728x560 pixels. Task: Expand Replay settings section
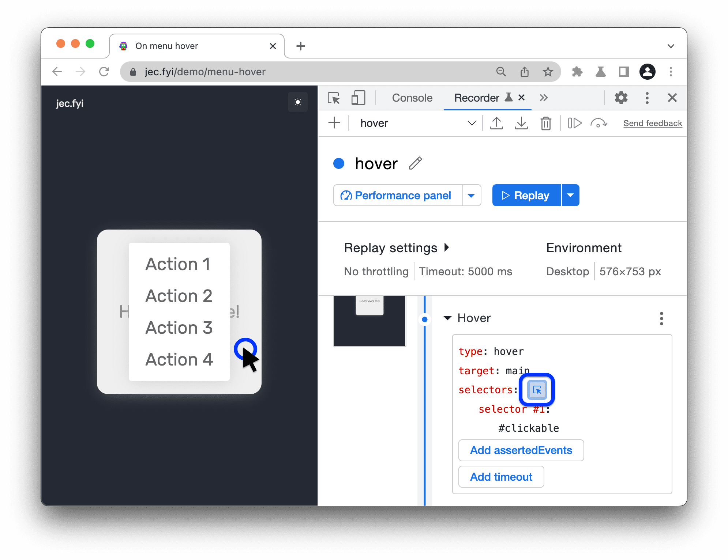[449, 246]
